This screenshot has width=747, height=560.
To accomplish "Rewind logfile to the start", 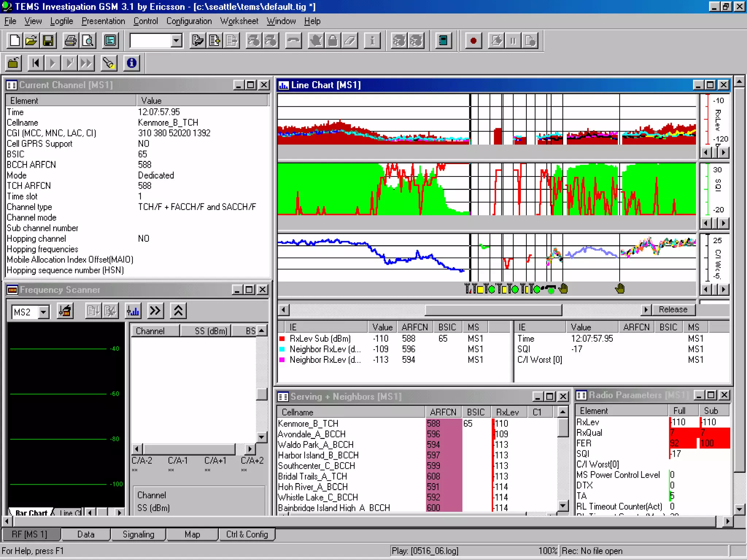I will (36, 63).
